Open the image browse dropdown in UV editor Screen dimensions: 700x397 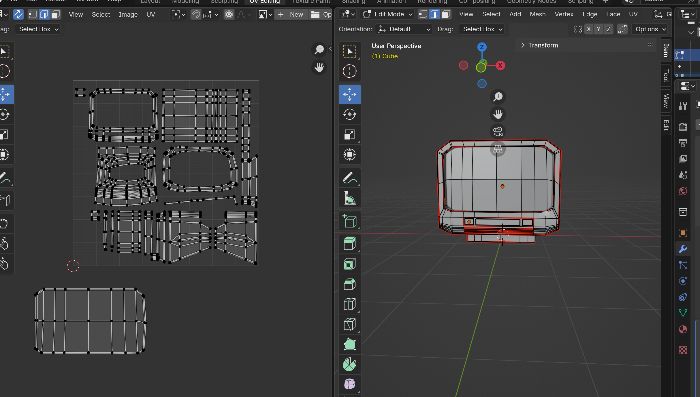[264, 14]
